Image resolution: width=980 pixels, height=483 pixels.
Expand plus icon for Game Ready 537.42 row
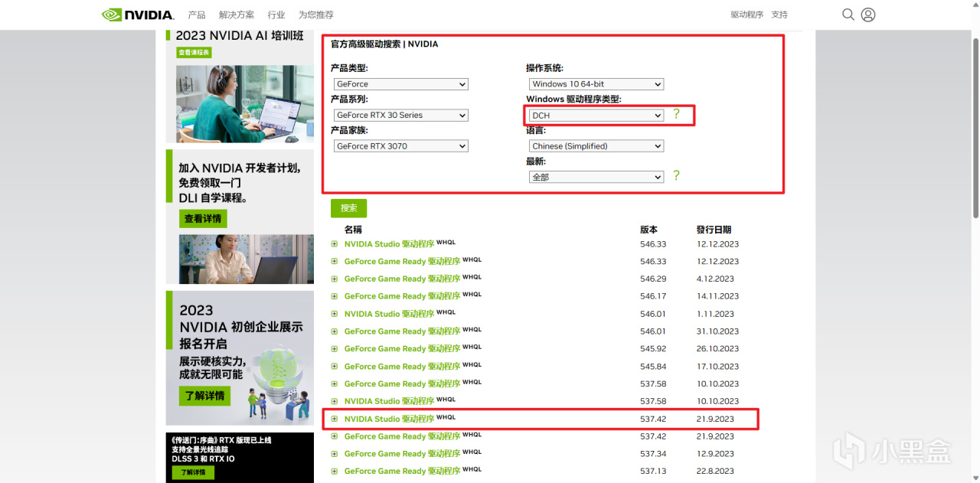coord(335,436)
